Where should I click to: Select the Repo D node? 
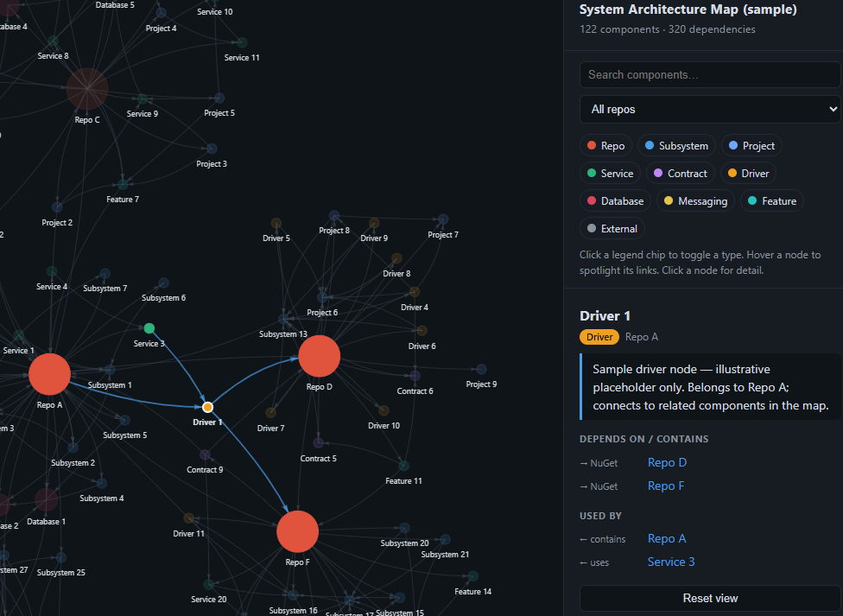point(320,356)
